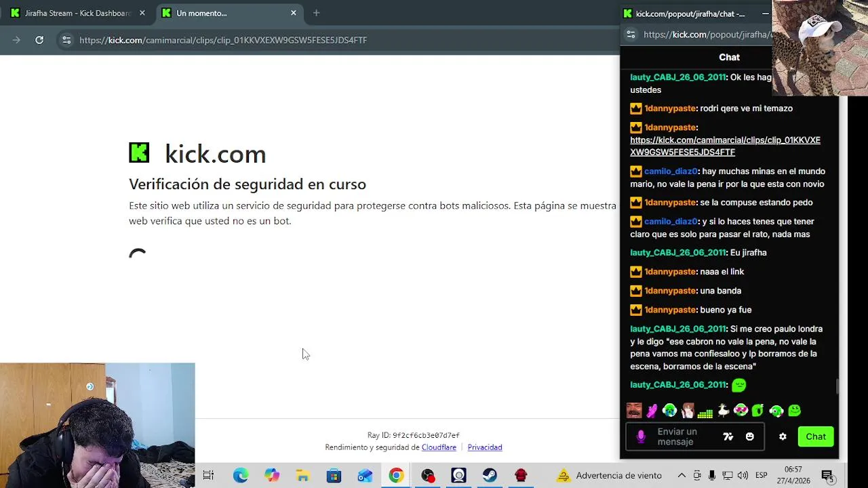Select the Un momento... browser tab

(227, 13)
